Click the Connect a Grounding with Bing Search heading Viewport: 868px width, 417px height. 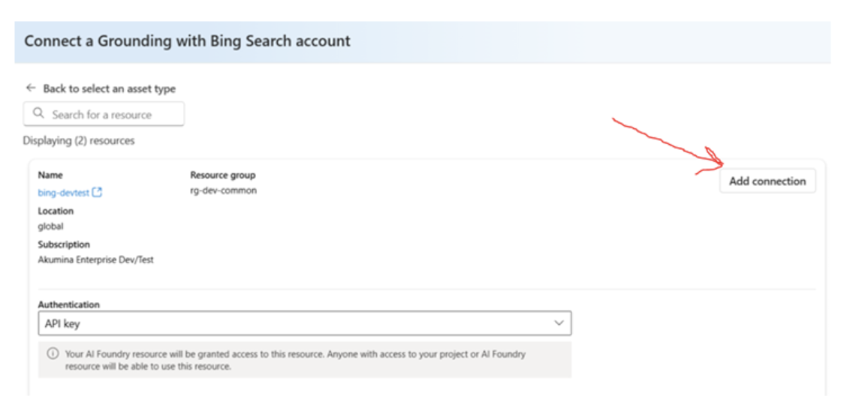tap(187, 41)
